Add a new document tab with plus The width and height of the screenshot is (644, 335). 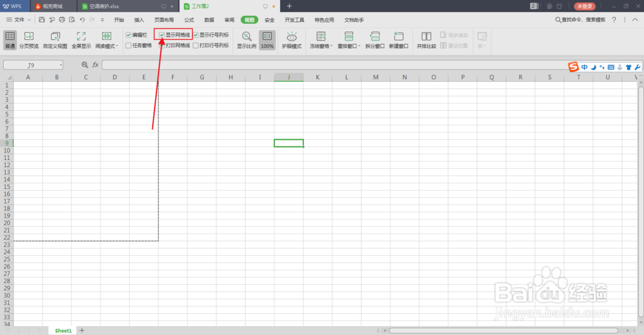[289, 6]
